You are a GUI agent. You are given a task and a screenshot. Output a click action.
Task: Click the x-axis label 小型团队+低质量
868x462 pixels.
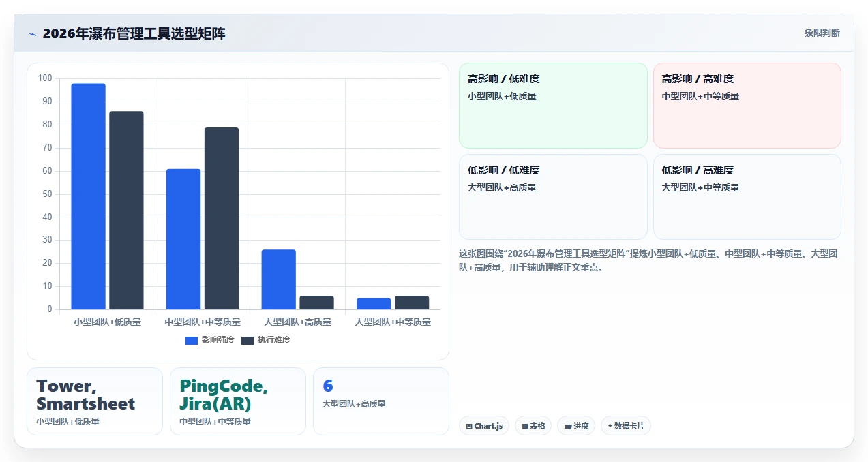pyautogui.click(x=107, y=322)
